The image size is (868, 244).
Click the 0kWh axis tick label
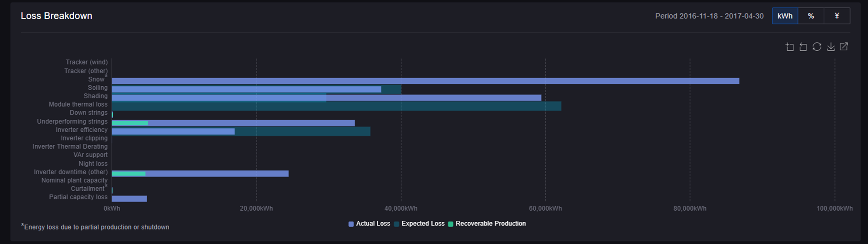112,208
